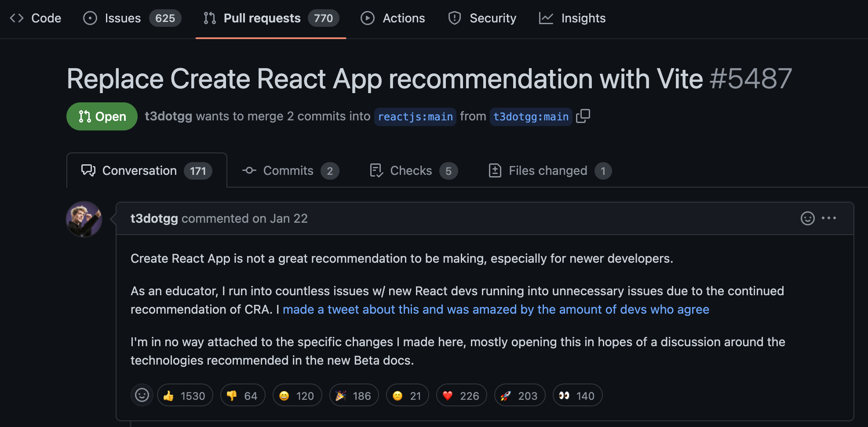
Task: Open Issues via the issue icon
Action: [x=90, y=18]
